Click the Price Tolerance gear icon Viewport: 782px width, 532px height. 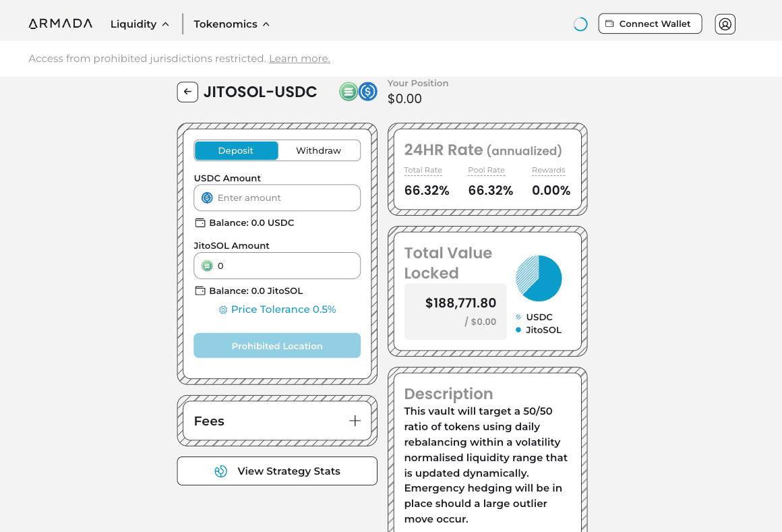pyautogui.click(x=223, y=310)
